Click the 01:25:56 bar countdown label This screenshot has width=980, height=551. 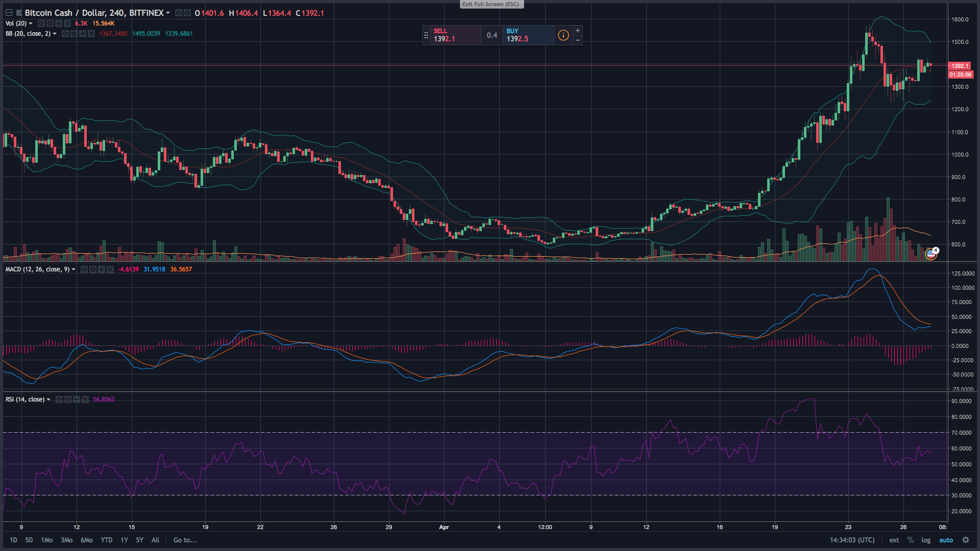coord(961,74)
